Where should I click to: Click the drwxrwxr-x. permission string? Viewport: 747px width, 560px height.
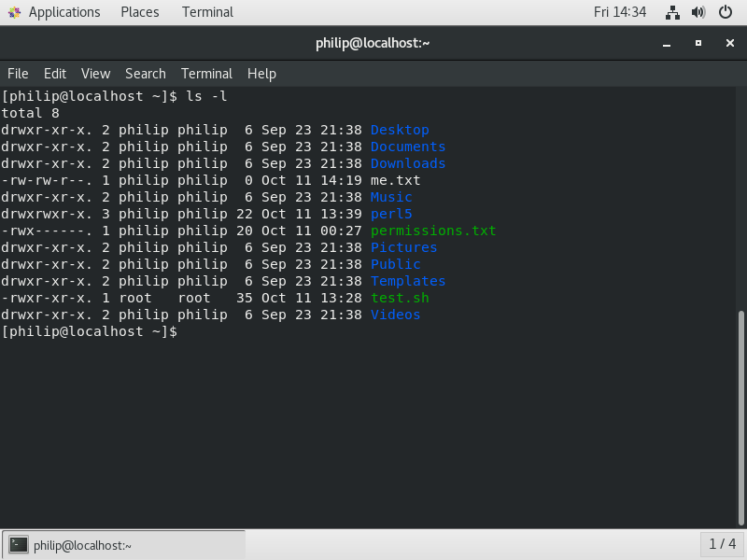[x=47, y=214]
